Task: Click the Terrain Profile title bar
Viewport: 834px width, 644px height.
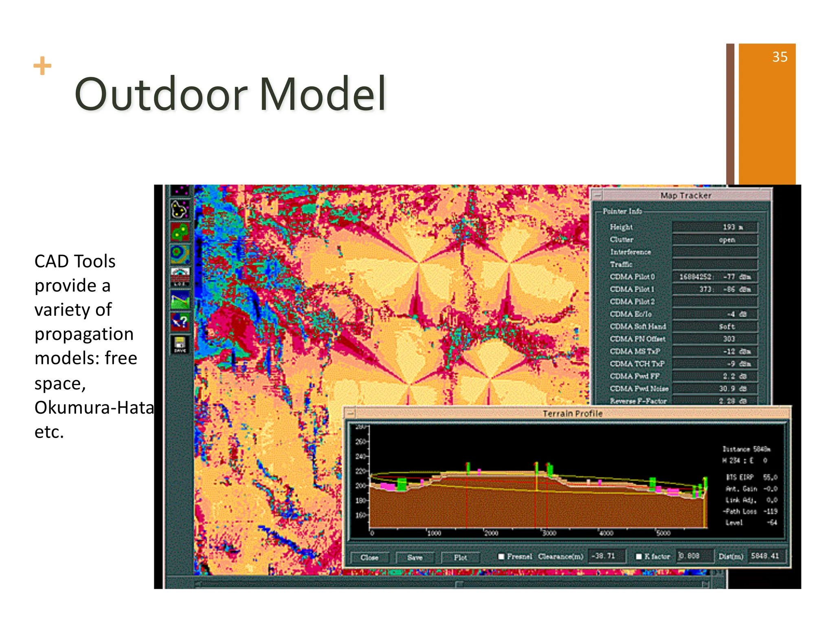Action: [572, 414]
